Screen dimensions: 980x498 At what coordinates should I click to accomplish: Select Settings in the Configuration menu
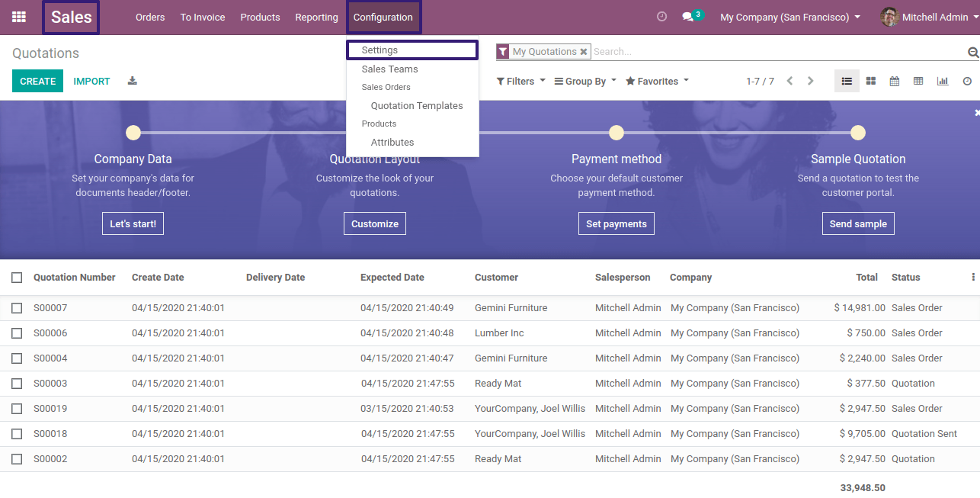(412, 50)
